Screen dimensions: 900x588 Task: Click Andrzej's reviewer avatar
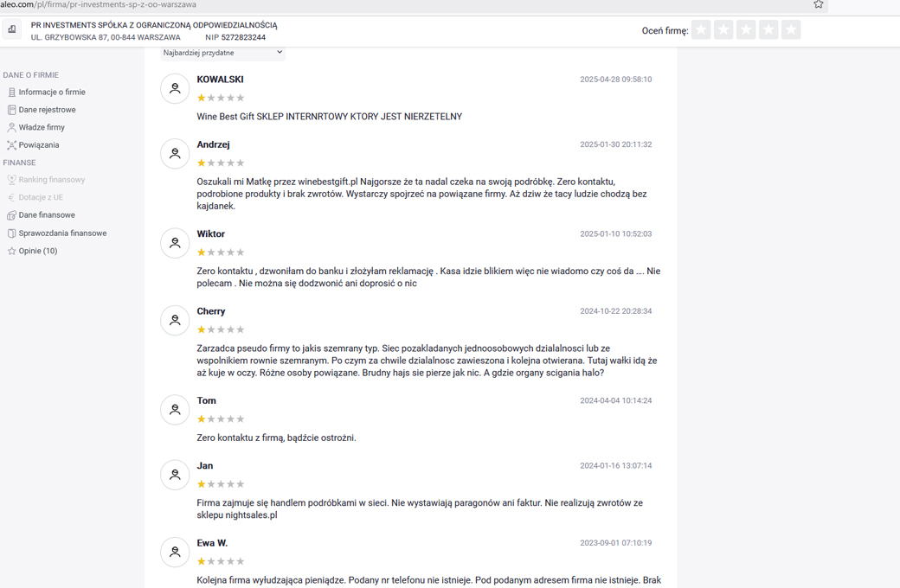175,154
